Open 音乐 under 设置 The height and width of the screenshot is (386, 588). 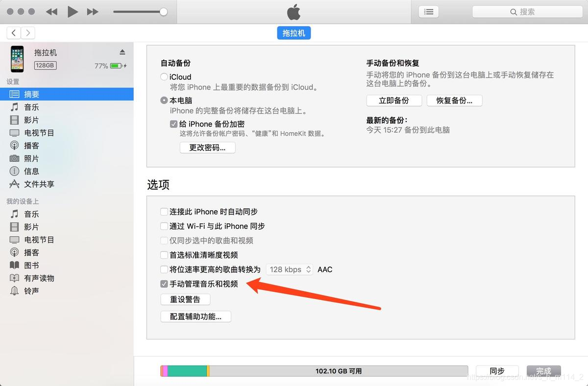click(x=67, y=107)
